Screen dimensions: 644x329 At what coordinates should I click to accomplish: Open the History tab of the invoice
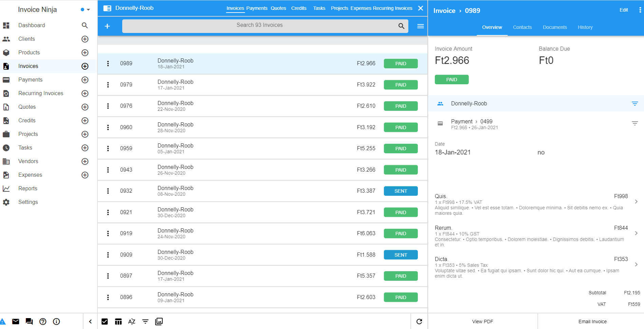point(585,27)
